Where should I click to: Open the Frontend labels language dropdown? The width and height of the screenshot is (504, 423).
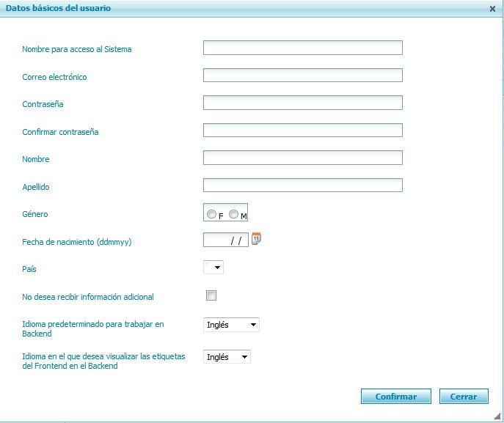click(227, 357)
